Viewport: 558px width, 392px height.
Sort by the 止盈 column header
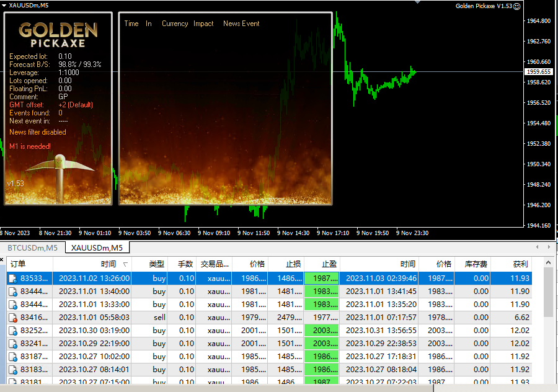(x=322, y=264)
